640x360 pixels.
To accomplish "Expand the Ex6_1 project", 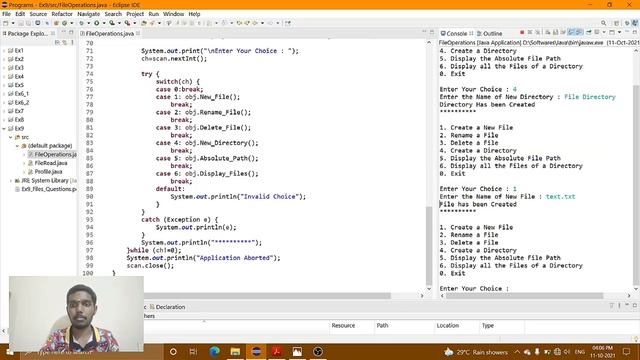I will tap(4, 94).
